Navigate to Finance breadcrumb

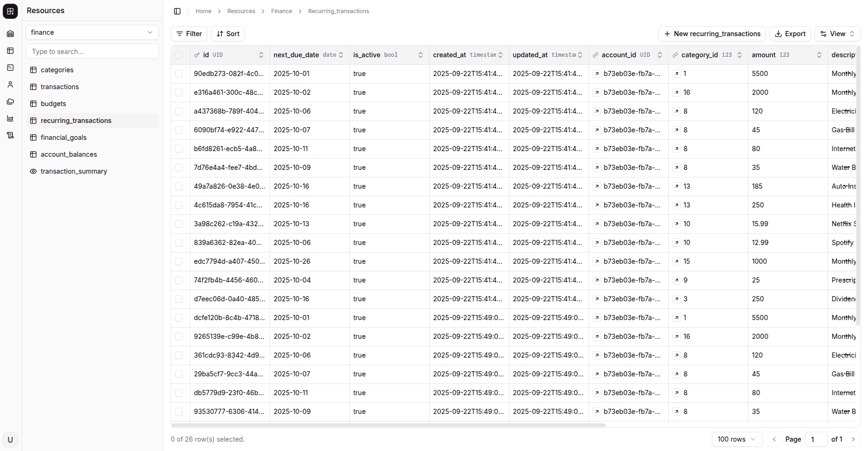click(281, 11)
